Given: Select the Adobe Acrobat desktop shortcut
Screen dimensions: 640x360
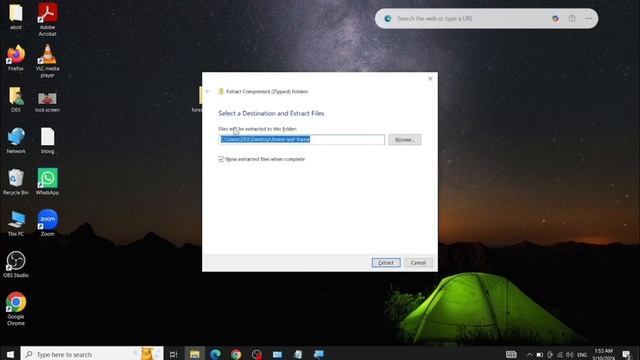Looking at the screenshot, I should (x=47, y=19).
